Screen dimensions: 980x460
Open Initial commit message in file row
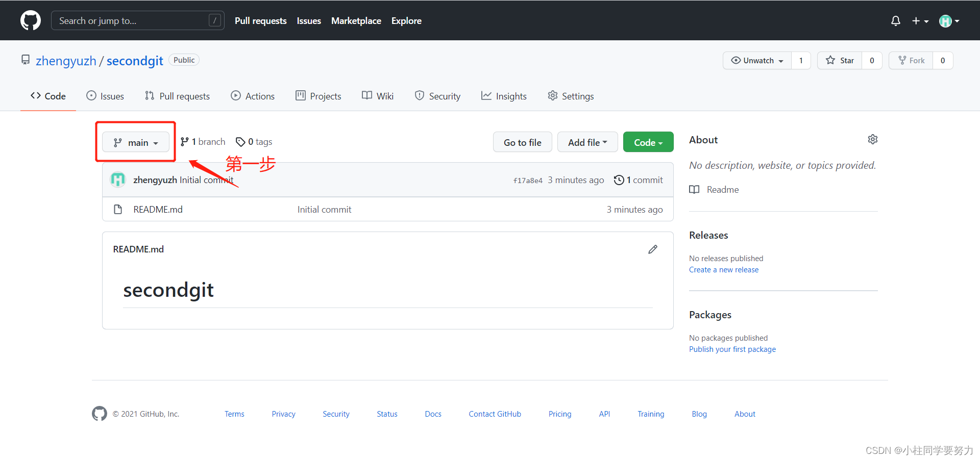[324, 210]
